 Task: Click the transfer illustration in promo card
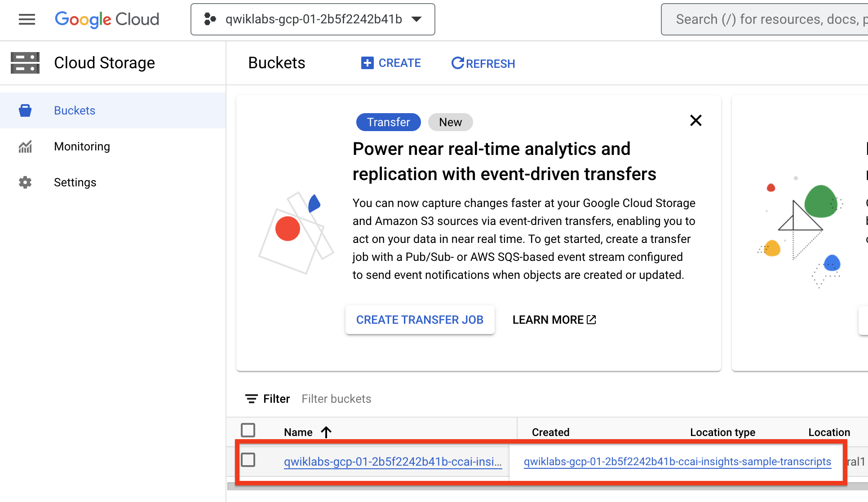pyautogui.click(x=297, y=233)
